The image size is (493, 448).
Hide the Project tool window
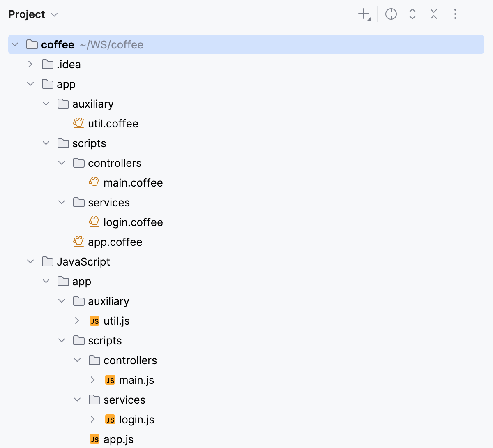click(477, 14)
